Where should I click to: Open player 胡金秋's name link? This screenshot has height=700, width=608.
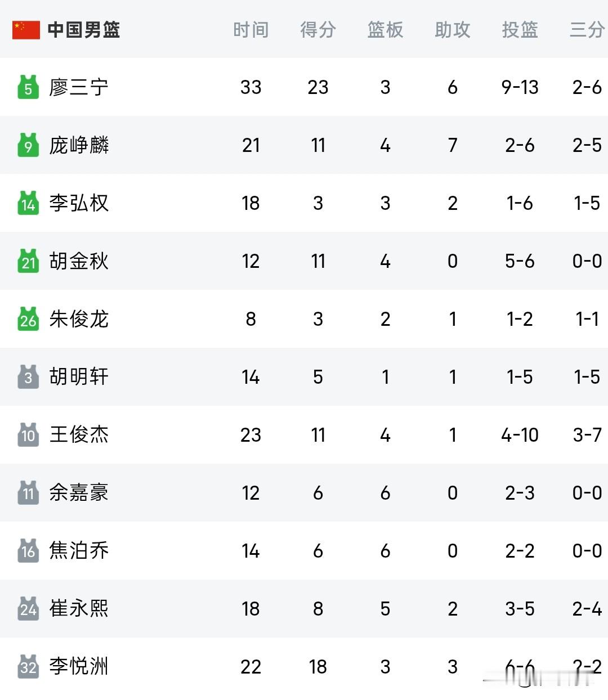tap(79, 261)
